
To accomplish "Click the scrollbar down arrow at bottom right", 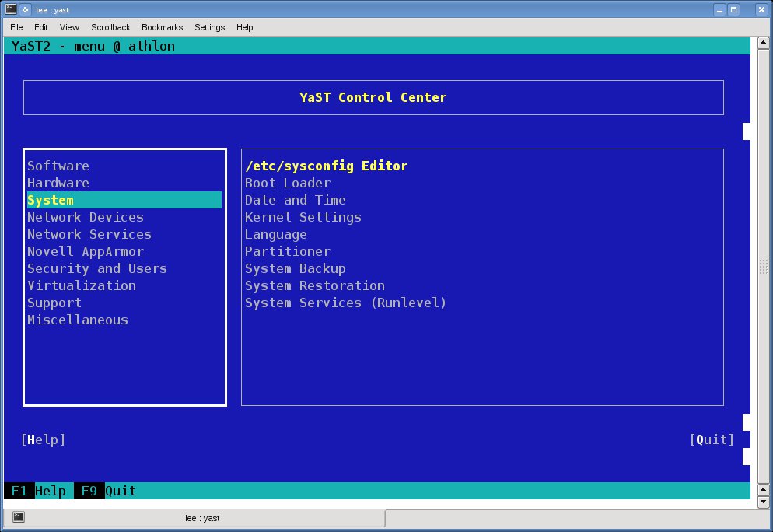I will click(763, 502).
